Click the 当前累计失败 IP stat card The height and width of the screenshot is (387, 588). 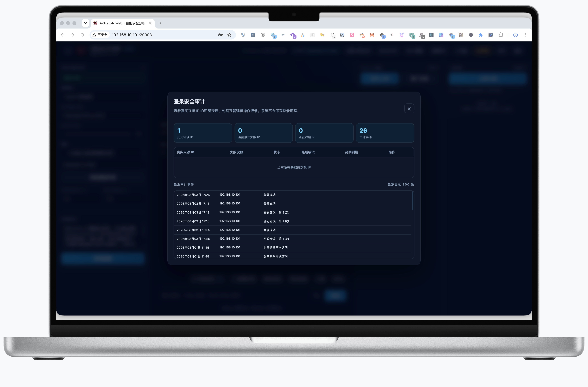point(264,133)
